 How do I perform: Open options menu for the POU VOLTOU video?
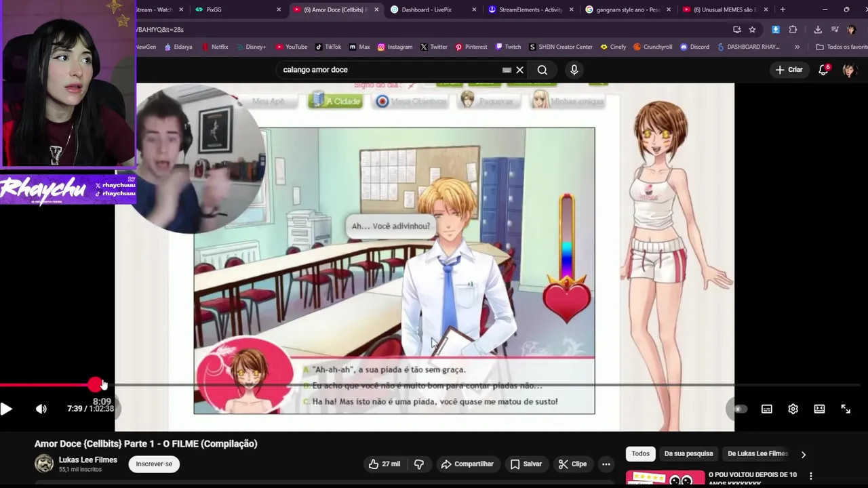(x=810, y=476)
